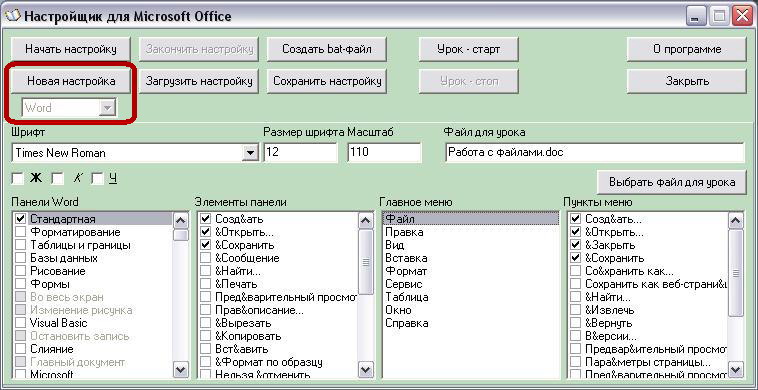Click Создать bat-файл button
The image size is (758, 390).
pos(327,49)
